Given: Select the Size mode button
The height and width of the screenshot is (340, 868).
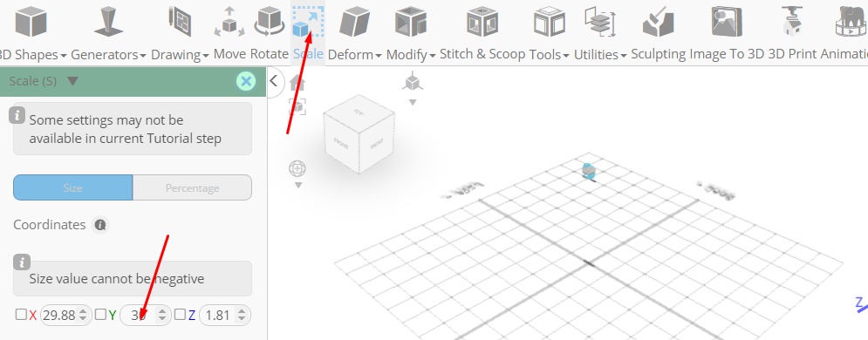Looking at the screenshot, I should 73,187.
